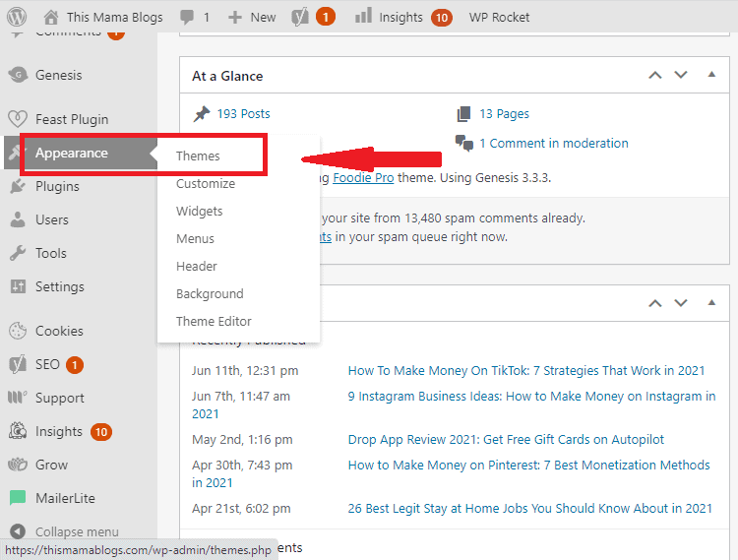
Task: Click the comment bubbles icon beside moderation
Action: click(464, 143)
